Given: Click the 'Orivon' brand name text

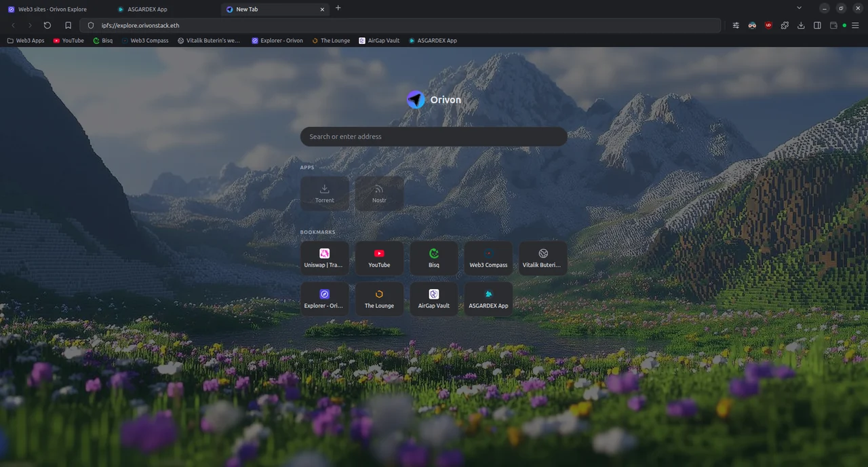Looking at the screenshot, I should pyautogui.click(x=446, y=100).
